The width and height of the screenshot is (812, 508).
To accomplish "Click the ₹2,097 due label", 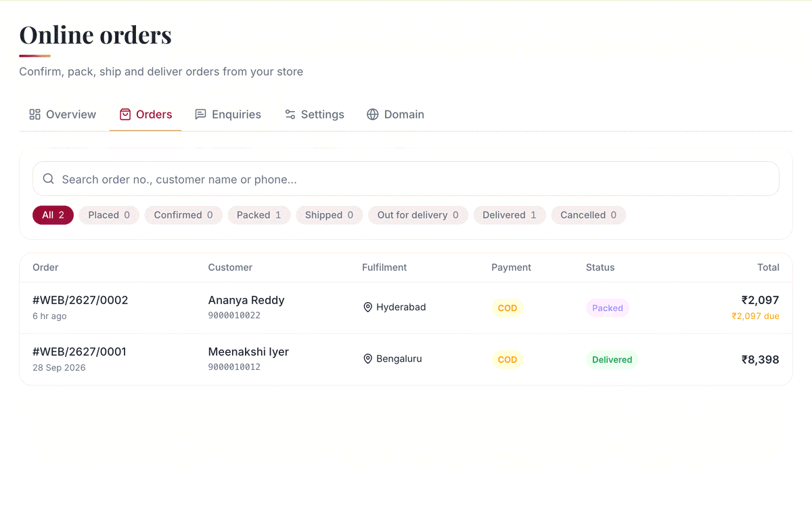I will pyautogui.click(x=755, y=316).
